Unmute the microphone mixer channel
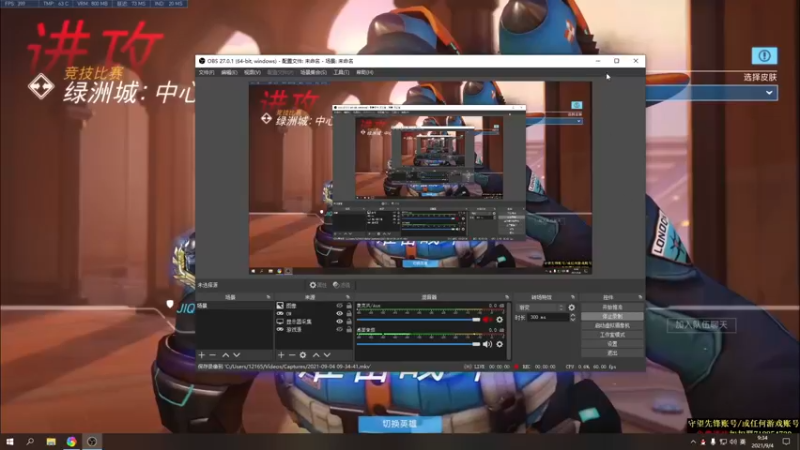The image size is (800, 450). 487,319
